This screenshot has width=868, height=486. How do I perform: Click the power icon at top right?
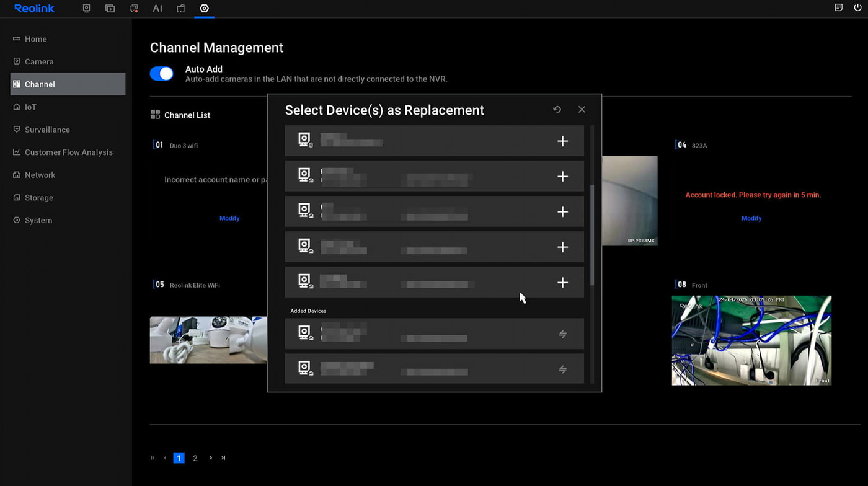pos(857,8)
